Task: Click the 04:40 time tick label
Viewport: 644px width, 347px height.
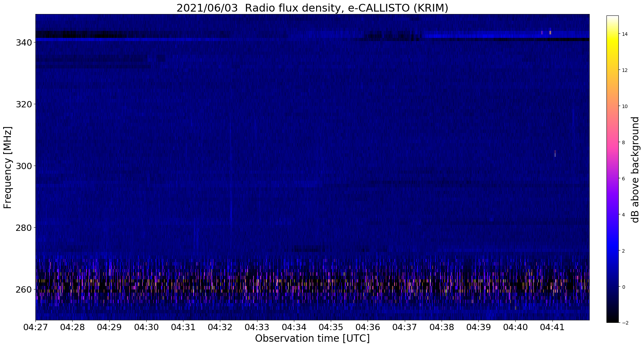Action: click(515, 327)
